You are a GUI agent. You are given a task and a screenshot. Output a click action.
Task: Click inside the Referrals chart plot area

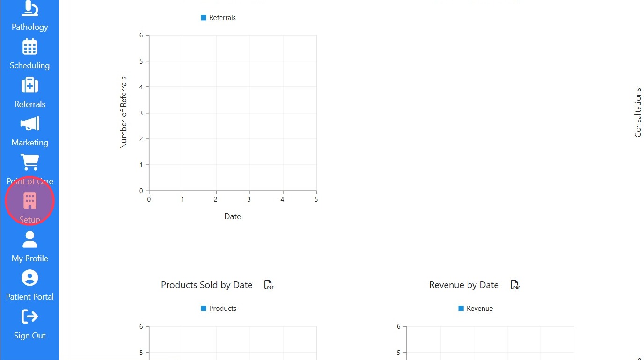[x=233, y=113]
